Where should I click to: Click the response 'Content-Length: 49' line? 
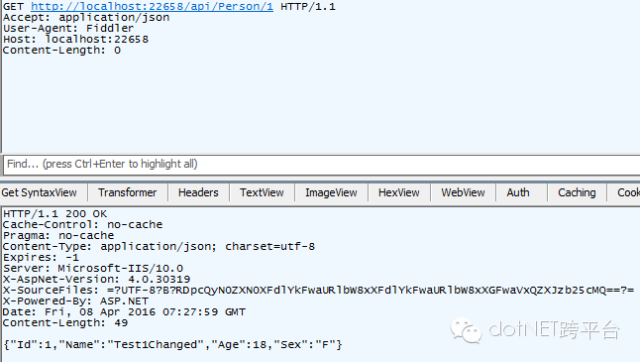(x=65, y=323)
